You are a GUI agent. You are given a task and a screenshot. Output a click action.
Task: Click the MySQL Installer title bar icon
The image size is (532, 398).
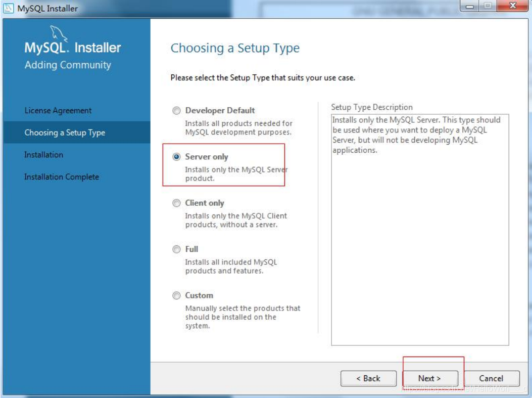(x=8, y=8)
